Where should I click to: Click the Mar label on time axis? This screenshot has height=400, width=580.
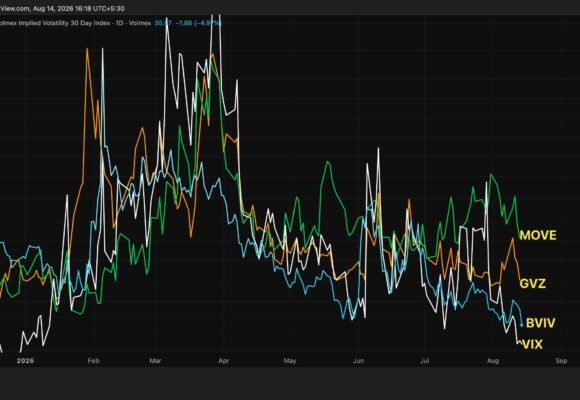(x=155, y=361)
